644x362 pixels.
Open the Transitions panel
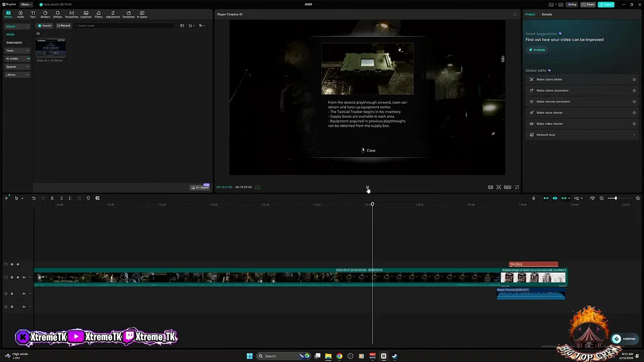pos(71,14)
